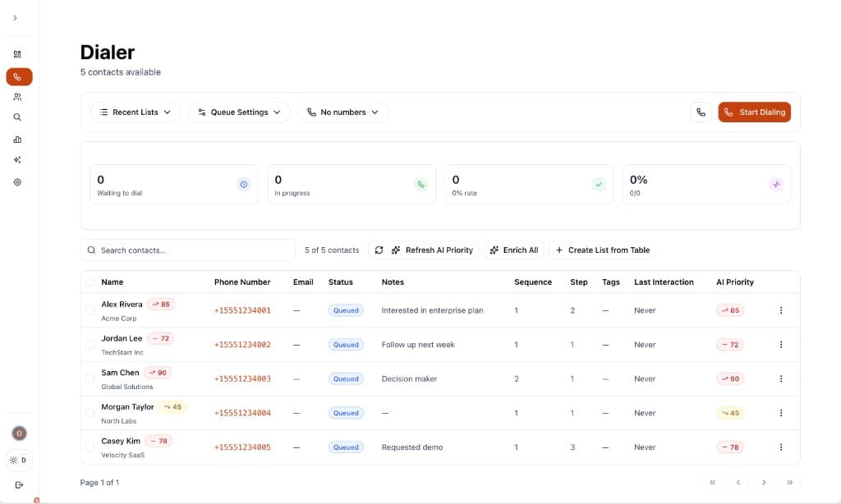Open the three-dot menu for Morgan Taylor

point(781,413)
